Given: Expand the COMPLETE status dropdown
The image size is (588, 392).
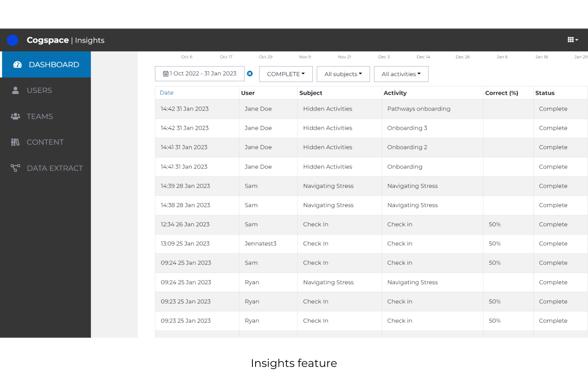Looking at the screenshot, I should 286,74.
